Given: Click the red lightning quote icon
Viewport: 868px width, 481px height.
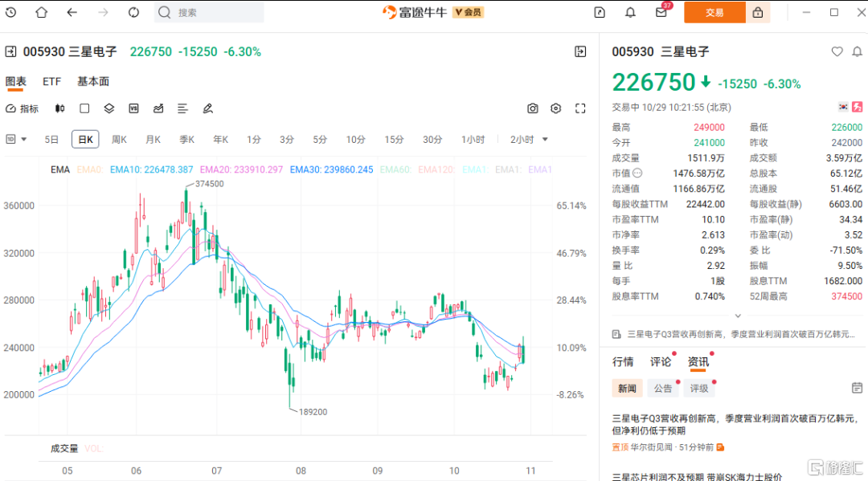Looking at the screenshot, I should 857,107.
